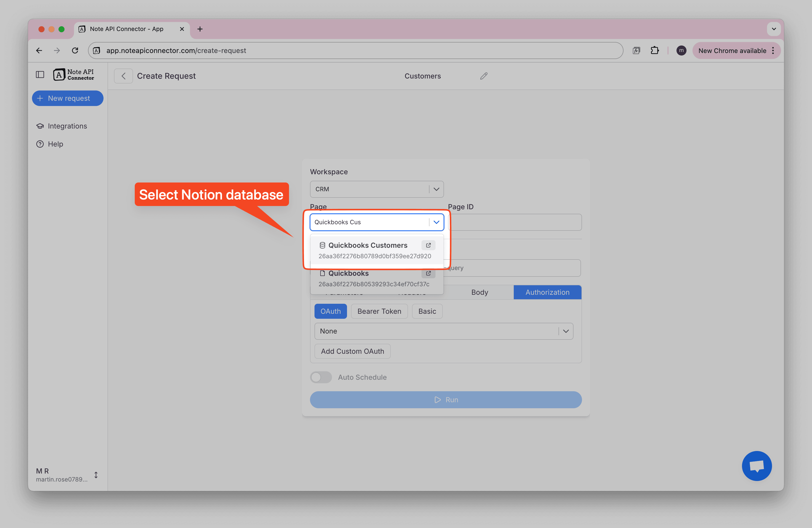Edit request name with pencil icon
Screen dimensions: 812x528
(x=484, y=76)
